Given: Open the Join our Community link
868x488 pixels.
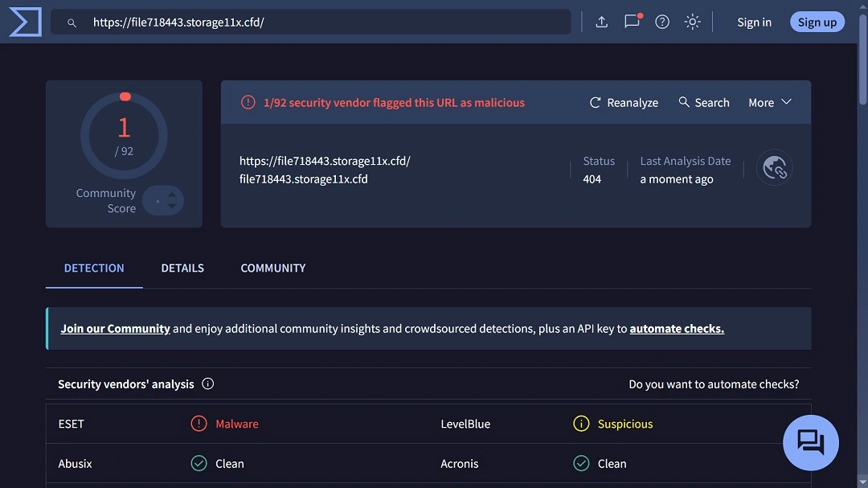Looking at the screenshot, I should tap(115, 329).
